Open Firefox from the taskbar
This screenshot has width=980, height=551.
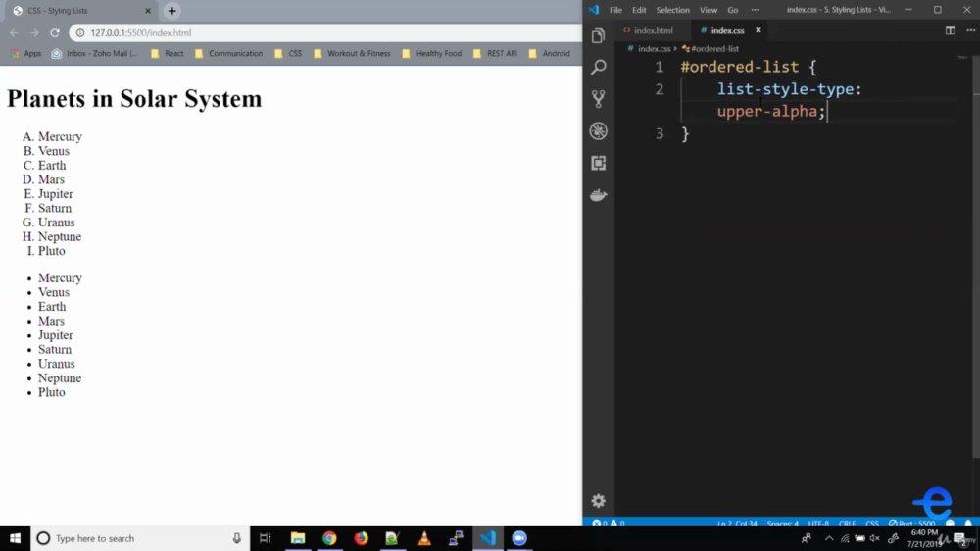coord(362,538)
